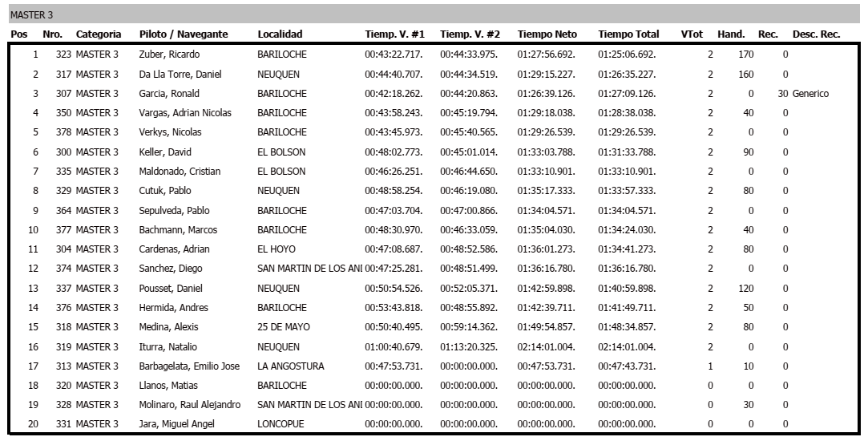Click the Generico penalty description cell
Screen dimensions: 868x445
coord(810,94)
